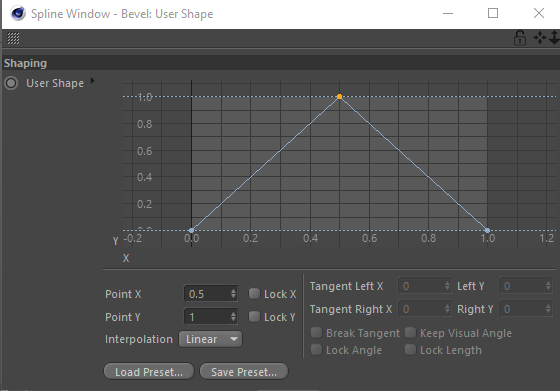Click the Point Y label

tap(122, 317)
